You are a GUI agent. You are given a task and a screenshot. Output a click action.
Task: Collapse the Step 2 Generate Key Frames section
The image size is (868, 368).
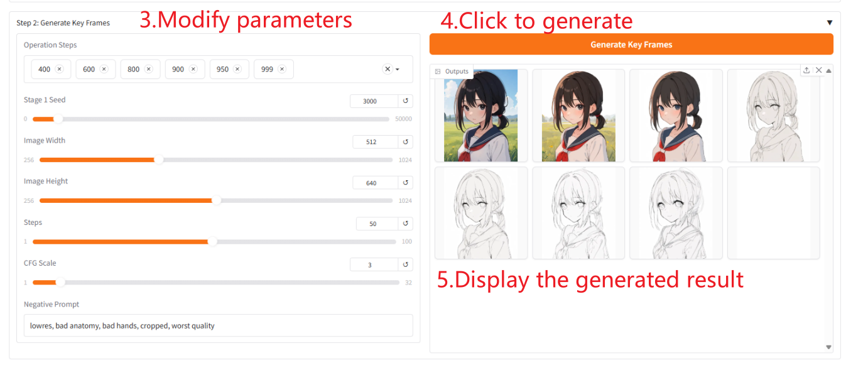pos(829,23)
